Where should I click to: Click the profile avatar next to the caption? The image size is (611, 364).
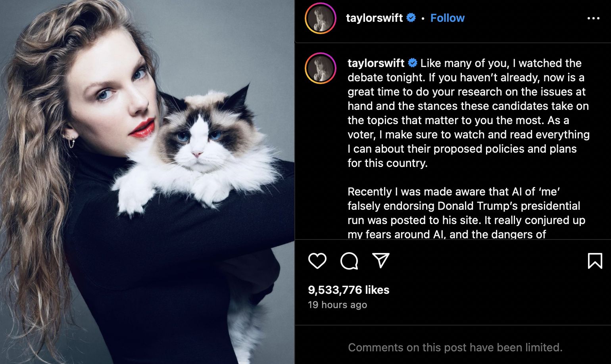[321, 68]
